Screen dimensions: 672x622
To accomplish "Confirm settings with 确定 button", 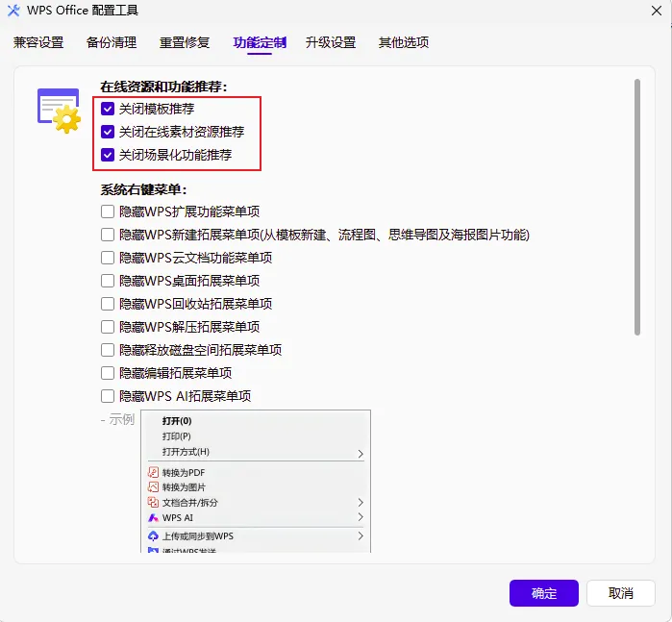I will click(x=544, y=593).
